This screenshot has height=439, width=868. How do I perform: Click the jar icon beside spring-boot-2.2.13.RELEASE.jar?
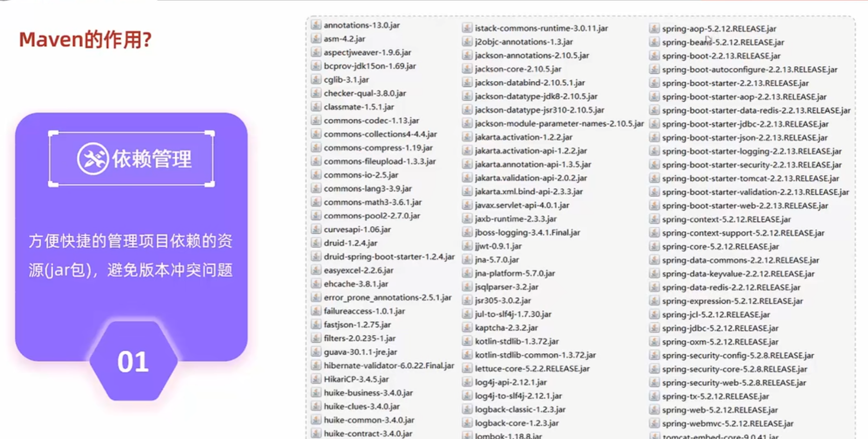pyautogui.click(x=654, y=56)
